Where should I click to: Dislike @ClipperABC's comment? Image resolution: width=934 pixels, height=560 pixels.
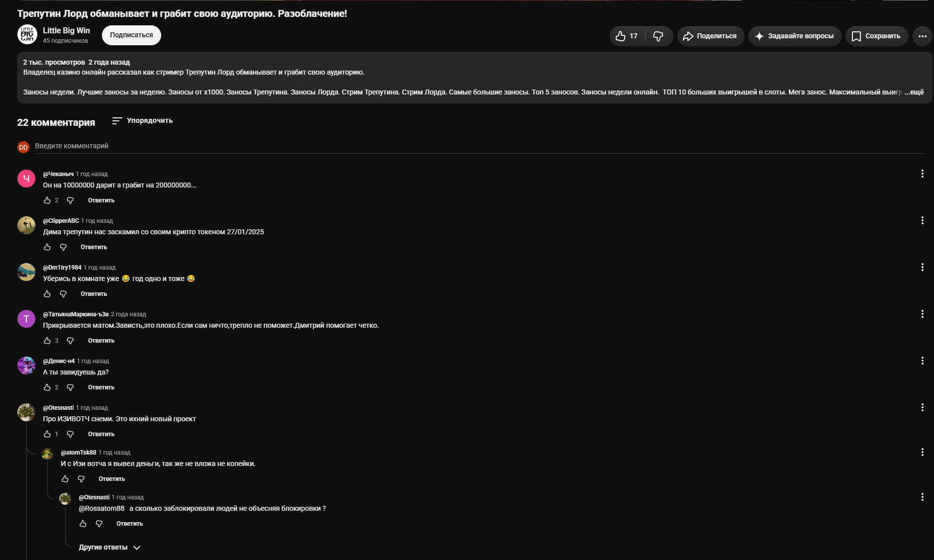63,247
